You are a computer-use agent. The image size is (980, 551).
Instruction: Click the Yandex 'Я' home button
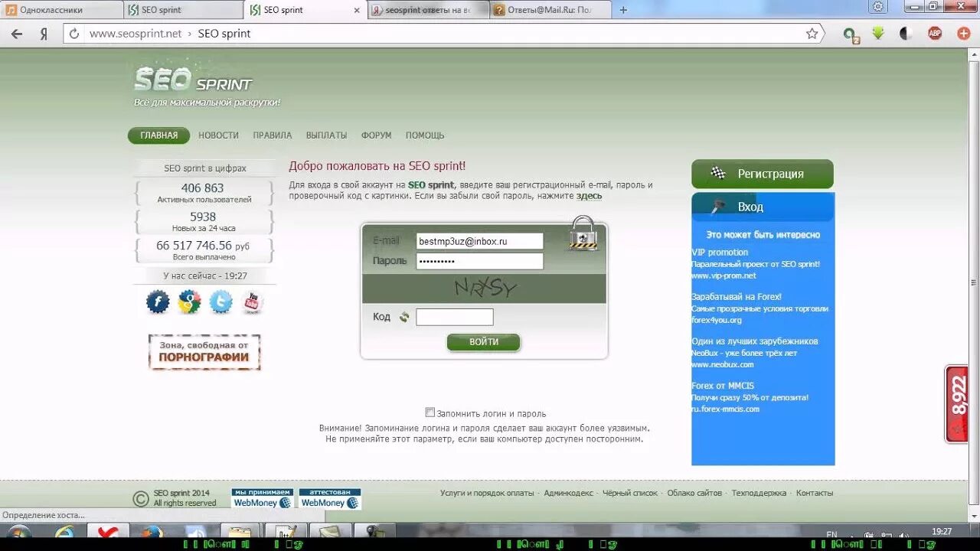pos(44,34)
